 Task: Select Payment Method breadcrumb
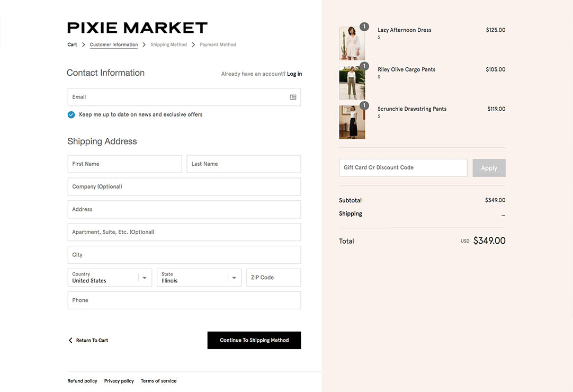point(218,44)
